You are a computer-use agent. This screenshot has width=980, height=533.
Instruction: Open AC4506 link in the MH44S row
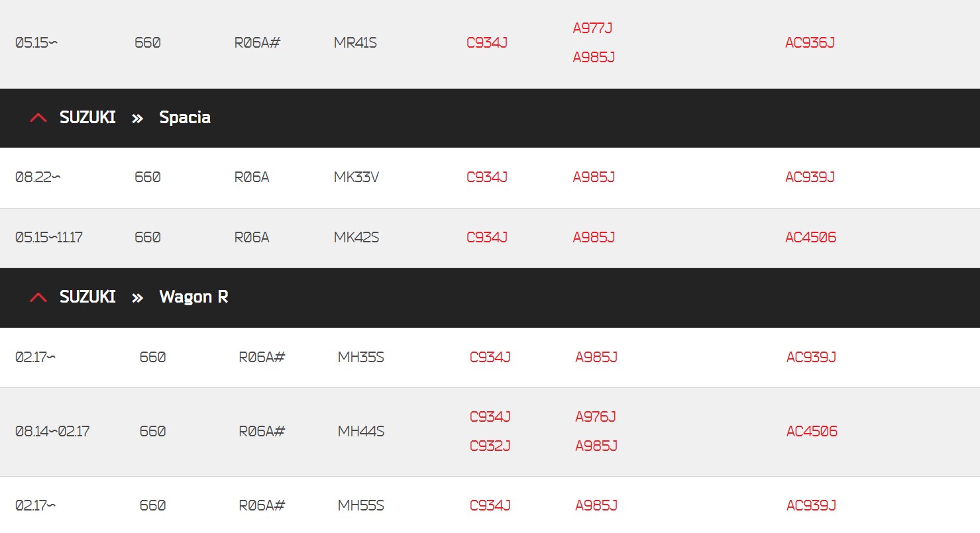(x=812, y=432)
